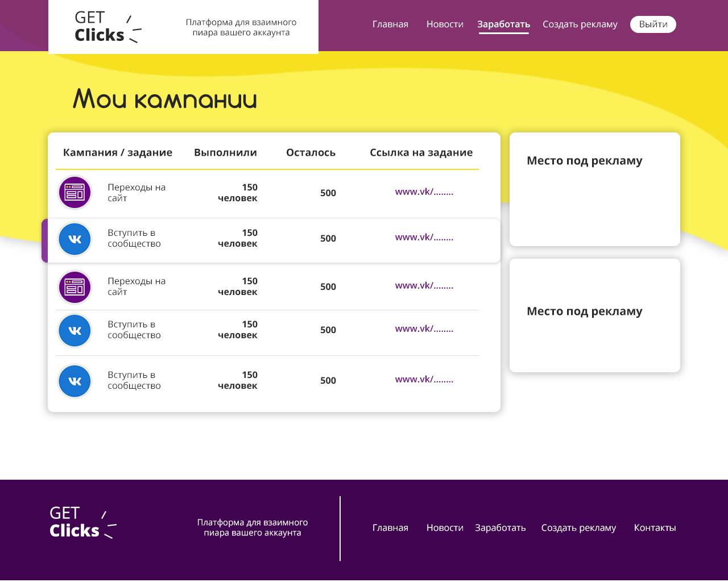
Task: Click the upper Место под рекламу ad block
Action: click(594, 189)
